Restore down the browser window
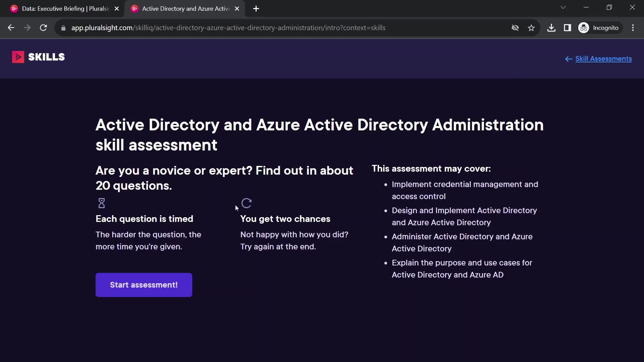Screen dimensions: 644x362 coord(609,7)
